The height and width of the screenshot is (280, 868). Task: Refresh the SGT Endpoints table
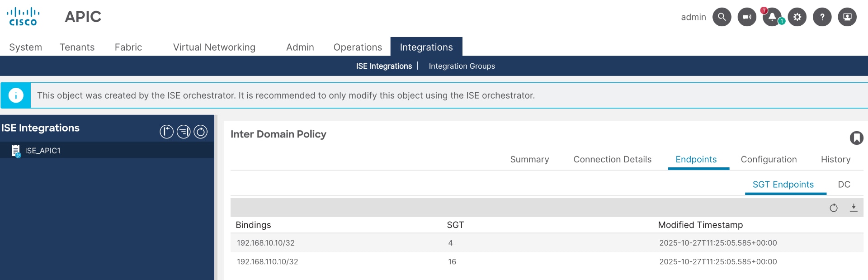point(834,208)
